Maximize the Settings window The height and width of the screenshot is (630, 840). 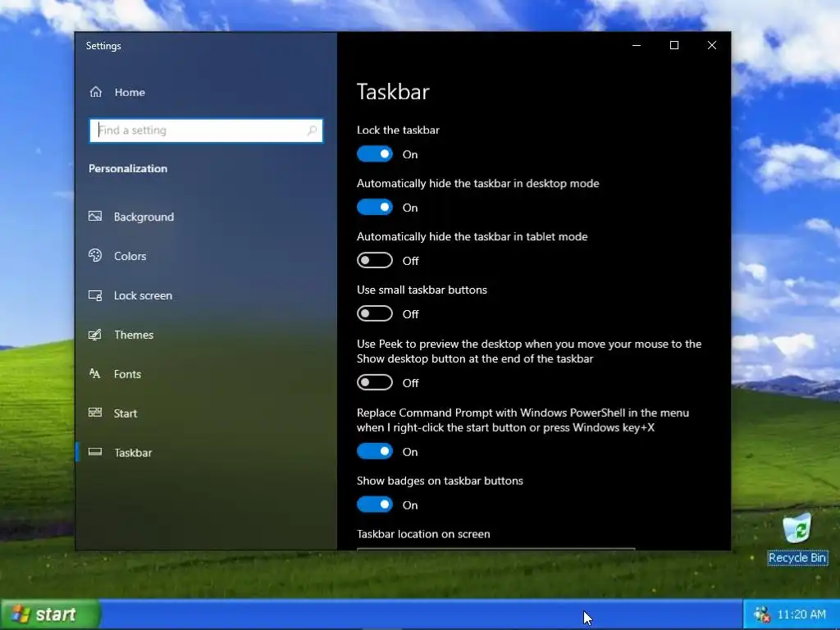[674, 46]
